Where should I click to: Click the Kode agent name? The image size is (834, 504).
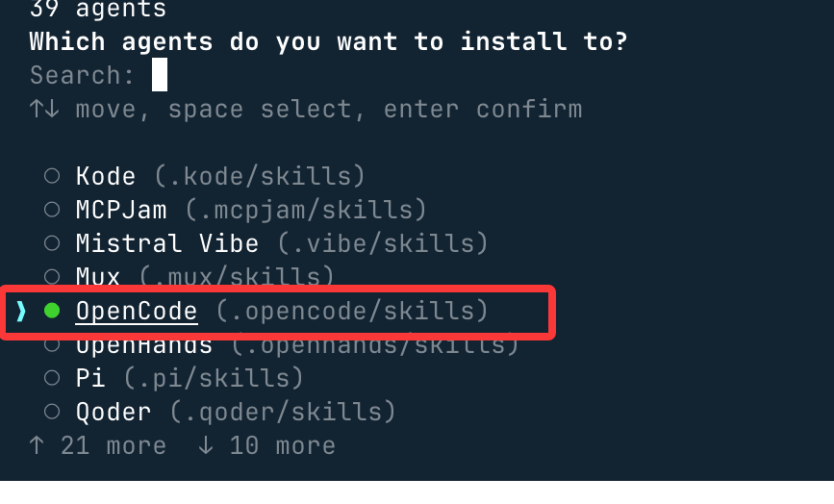coord(106,176)
